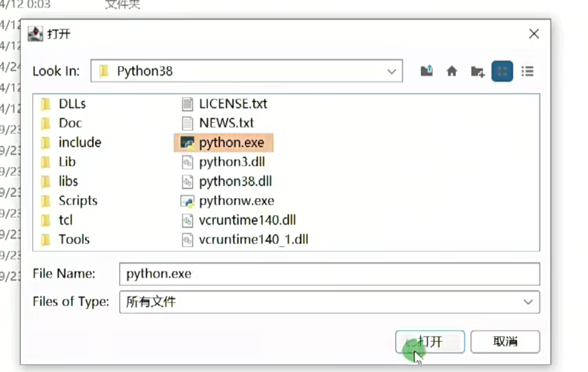Click the File Name input field

(x=330, y=274)
